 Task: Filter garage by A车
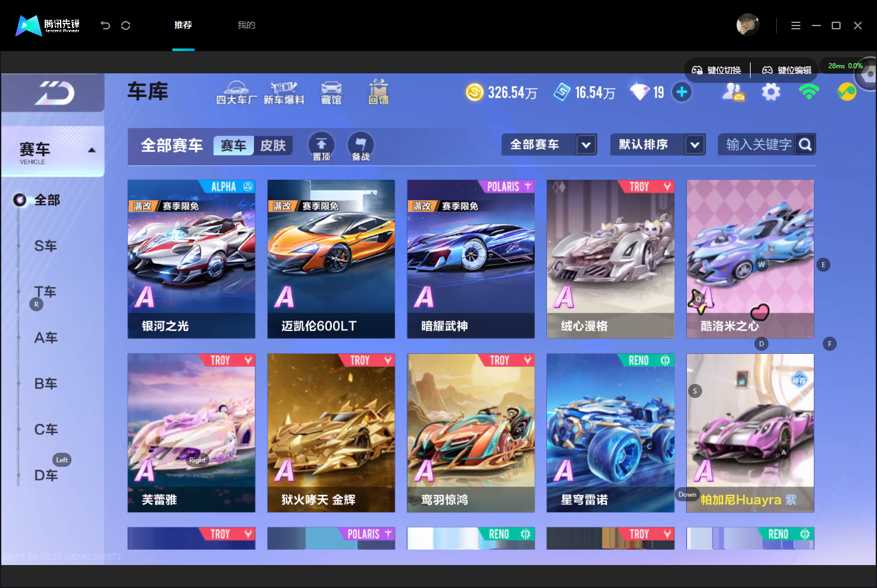[x=46, y=338]
